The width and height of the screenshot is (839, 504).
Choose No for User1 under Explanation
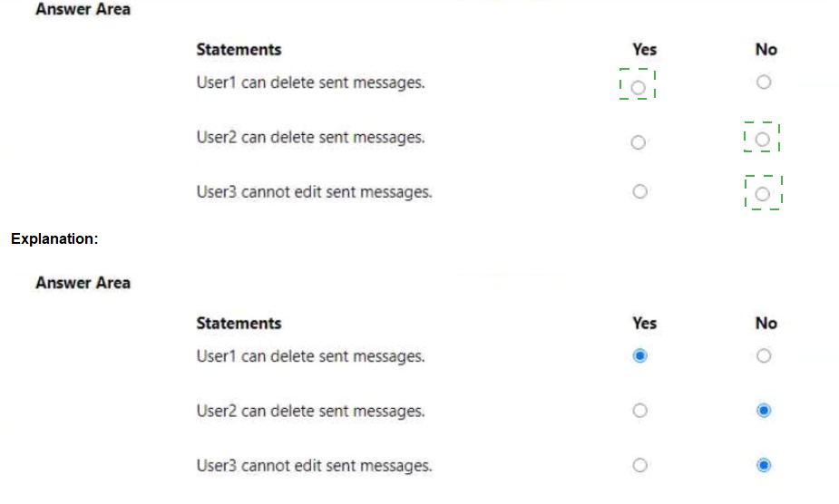pos(764,356)
